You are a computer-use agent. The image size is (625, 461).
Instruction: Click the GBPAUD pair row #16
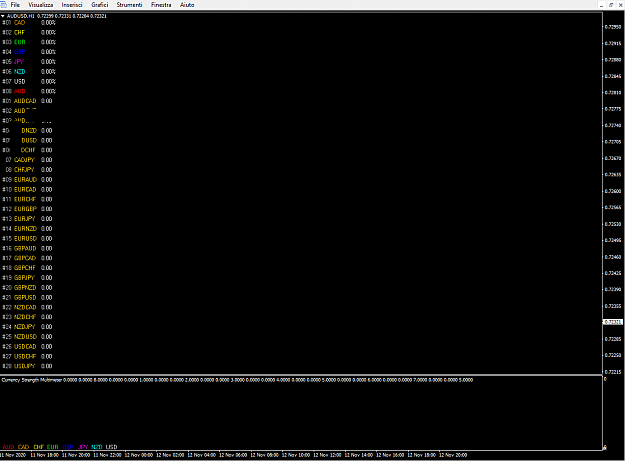pyautogui.click(x=27, y=248)
